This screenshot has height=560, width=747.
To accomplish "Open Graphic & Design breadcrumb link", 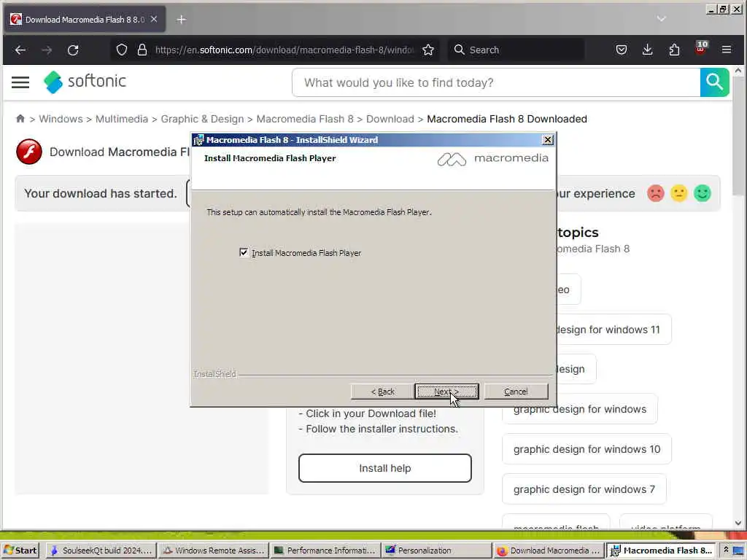I will coord(203,119).
